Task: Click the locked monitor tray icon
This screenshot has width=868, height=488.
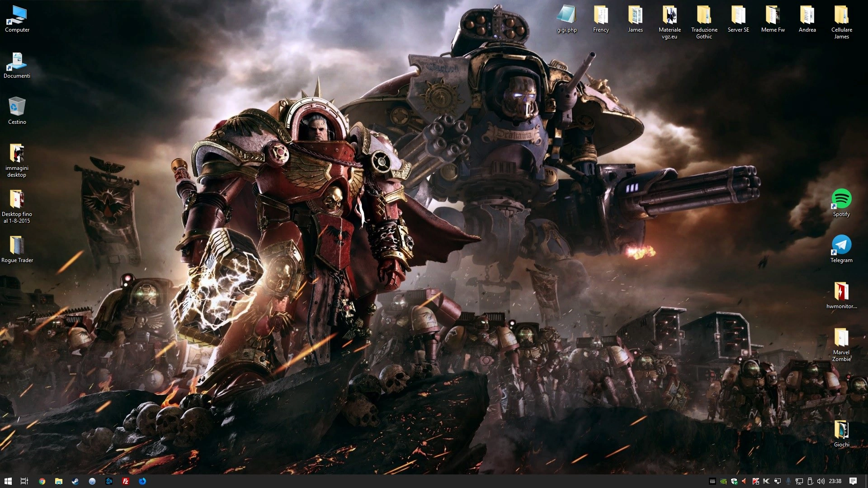Action: point(778,481)
